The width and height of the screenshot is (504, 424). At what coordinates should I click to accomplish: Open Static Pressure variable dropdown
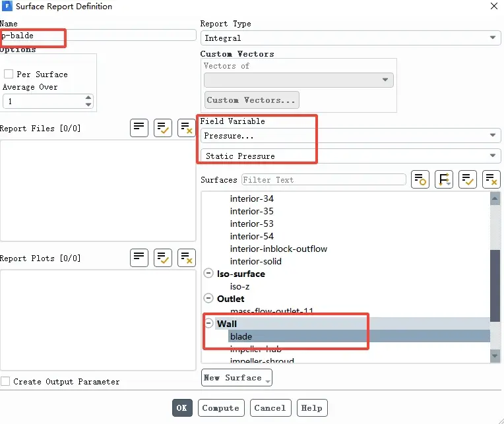pyautogui.click(x=350, y=156)
